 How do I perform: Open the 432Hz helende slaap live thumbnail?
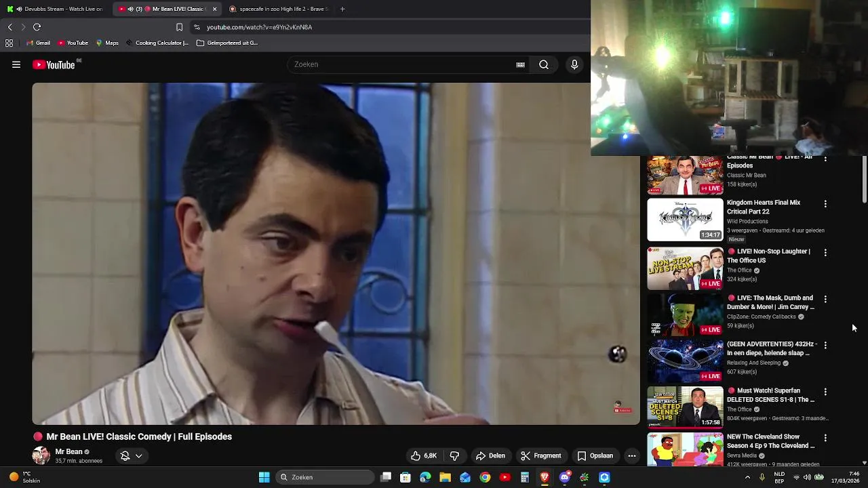coord(685,361)
